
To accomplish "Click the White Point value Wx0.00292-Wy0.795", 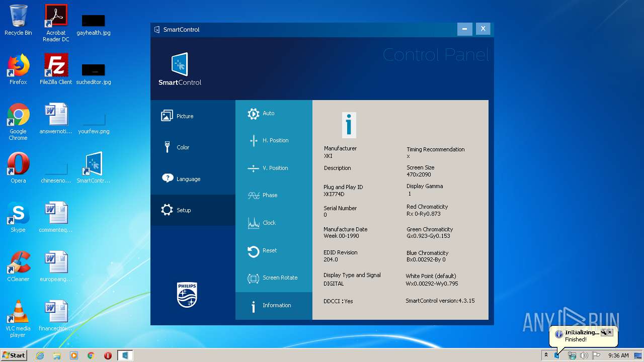I will tap(432, 284).
